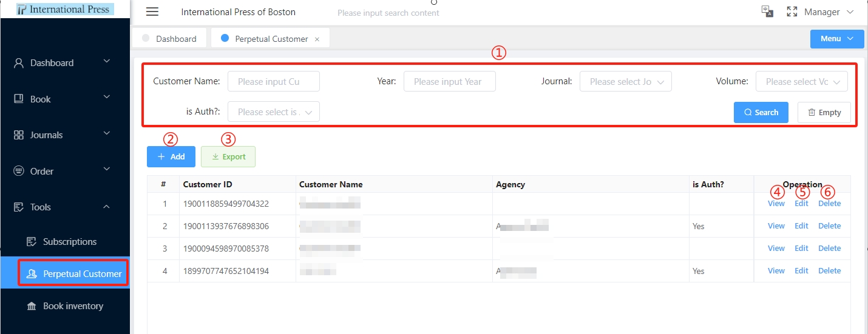
Task: Click the Book inventory bank icon
Action: [32, 306]
